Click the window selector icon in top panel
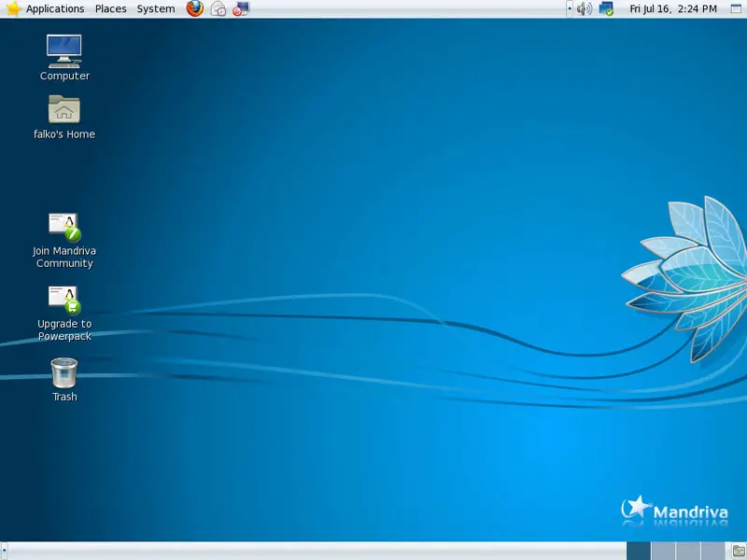Screen dimensions: 747x560 coord(736,8)
